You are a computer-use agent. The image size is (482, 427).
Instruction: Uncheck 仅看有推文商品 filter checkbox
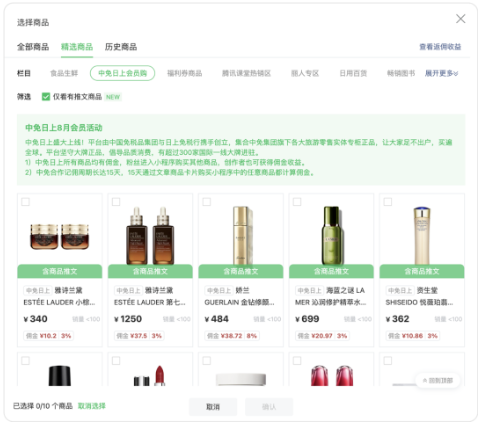pyautogui.click(x=46, y=97)
